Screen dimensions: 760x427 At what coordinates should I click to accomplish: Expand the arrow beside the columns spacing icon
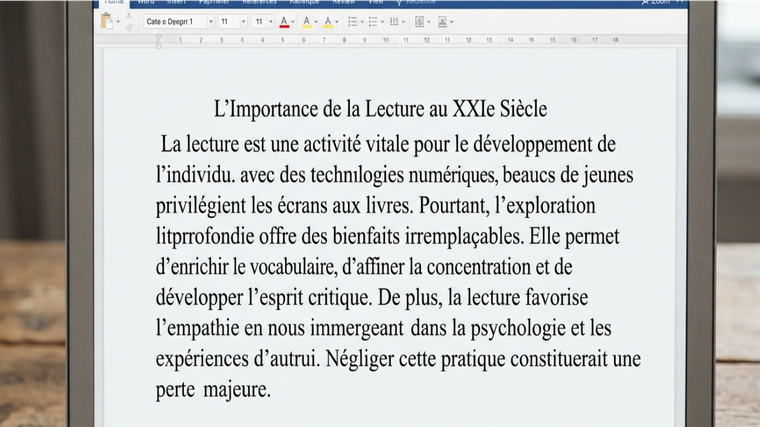pos(403,22)
